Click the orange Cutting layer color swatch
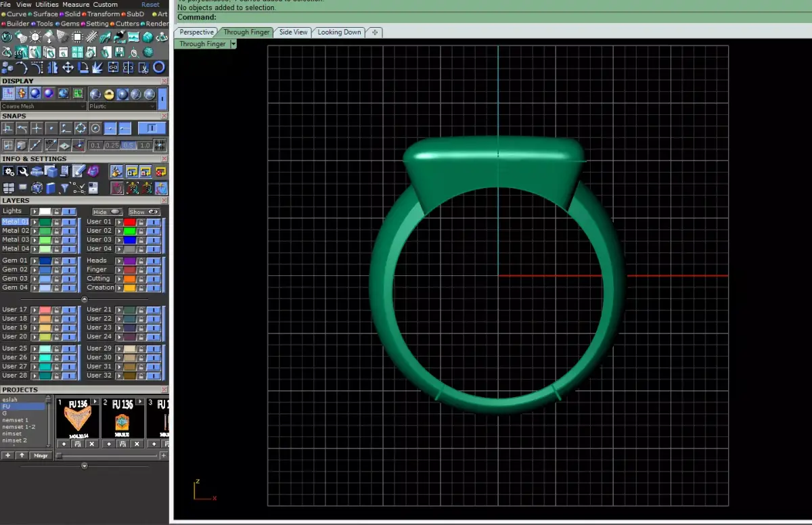812x525 pixels. (130, 279)
